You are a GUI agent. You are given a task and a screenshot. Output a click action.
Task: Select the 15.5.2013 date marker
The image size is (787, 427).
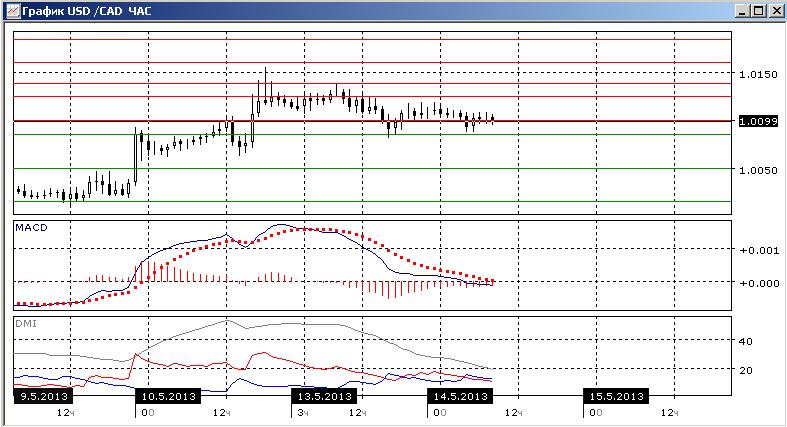pos(616,396)
